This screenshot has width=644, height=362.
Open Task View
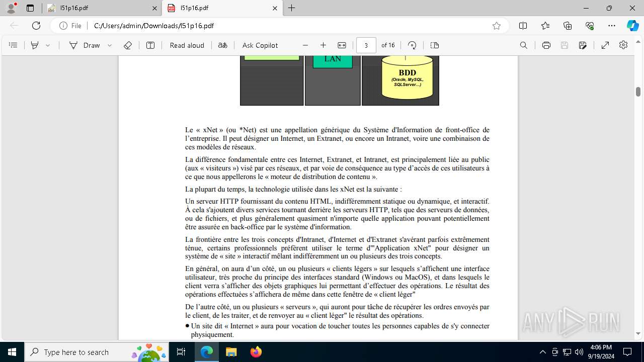pyautogui.click(x=181, y=352)
